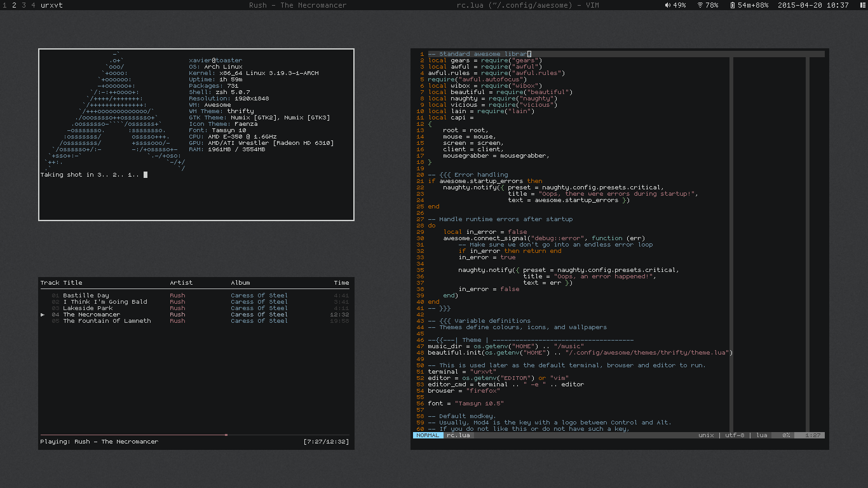Click the battery icon in top bar
Viewport: 868px width, 488px height.
pyautogui.click(x=733, y=5)
